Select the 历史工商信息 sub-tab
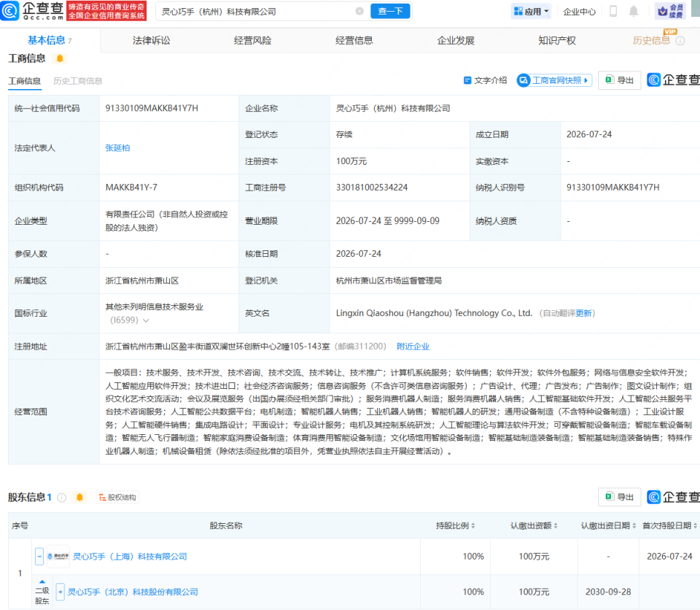Viewport: 700px width, 610px height. click(78, 81)
